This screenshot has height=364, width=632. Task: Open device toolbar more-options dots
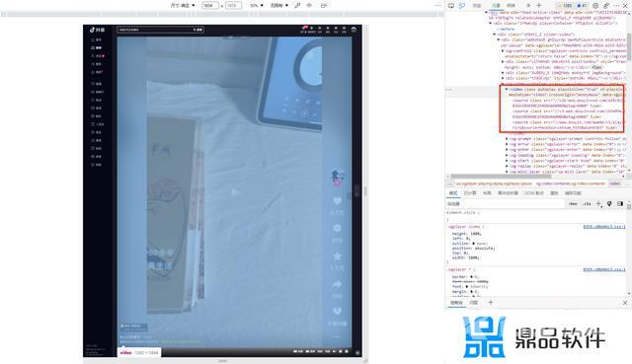click(x=438, y=6)
